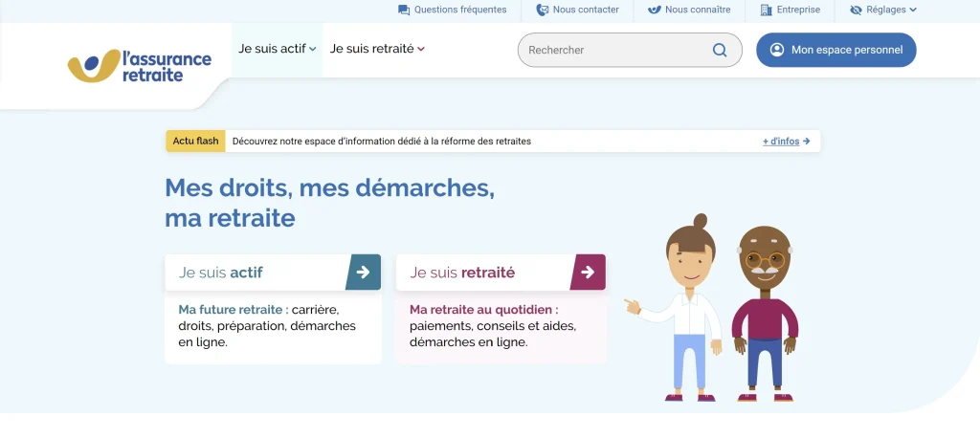This screenshot has height=438, width=980.
Task: Click the Nous contacter phone envelope icon
Action: tap(542, 10)
